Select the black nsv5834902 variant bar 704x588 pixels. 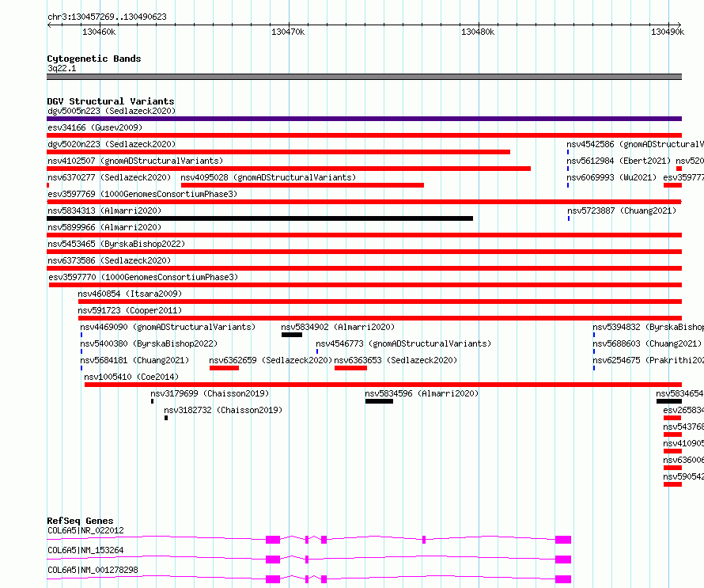(x=292, y=335)
